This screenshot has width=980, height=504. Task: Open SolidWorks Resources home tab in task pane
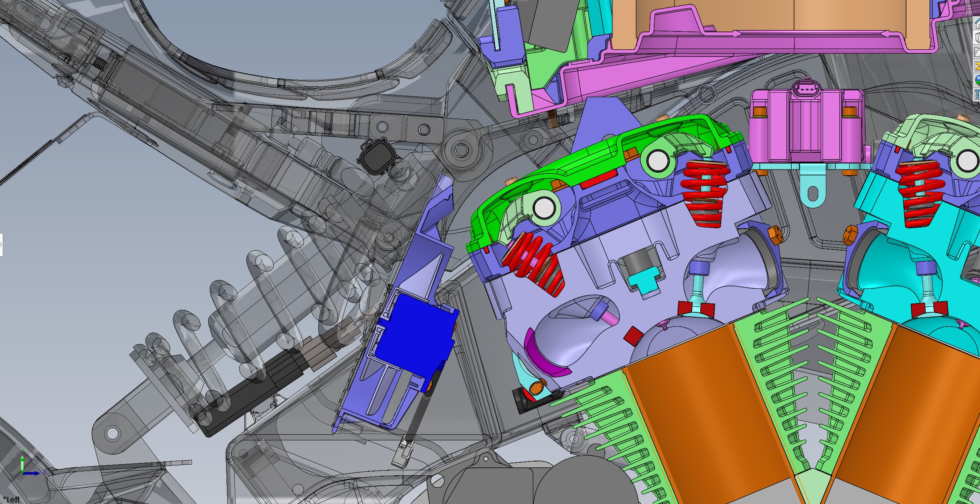[x=977, y=24]
